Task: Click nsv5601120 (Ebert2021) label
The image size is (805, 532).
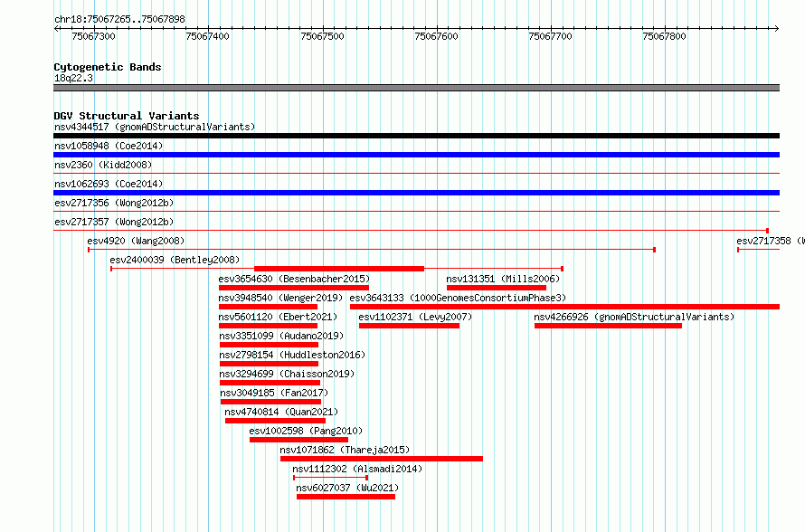Action: tap(278, 317)
